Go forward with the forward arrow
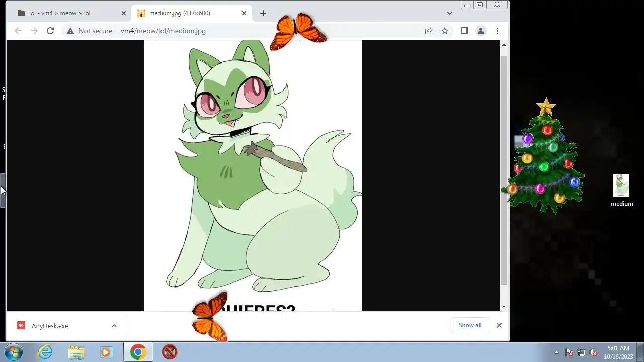The image size is (644, 362). (x=34, y=31)
